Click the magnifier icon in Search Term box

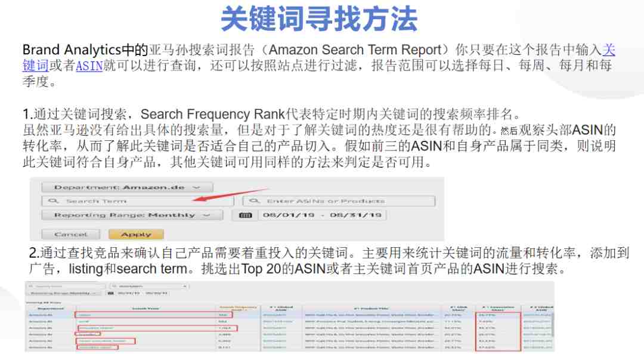pyautogui.click(x=54, y=201)
